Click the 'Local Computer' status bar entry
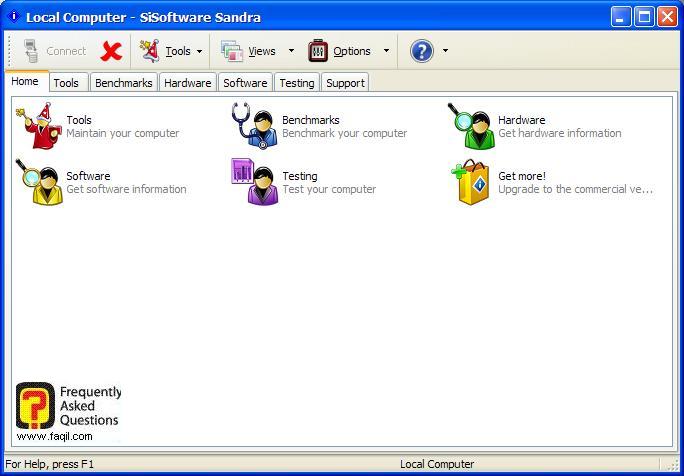Screen dimensions: 684x476 click(x=437, y=464)
